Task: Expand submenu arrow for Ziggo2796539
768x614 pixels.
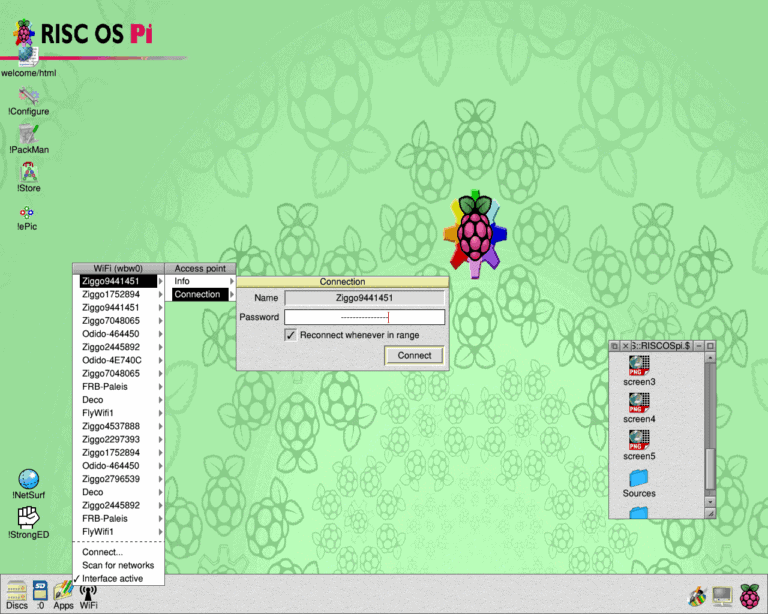Action: click(160, 479)
